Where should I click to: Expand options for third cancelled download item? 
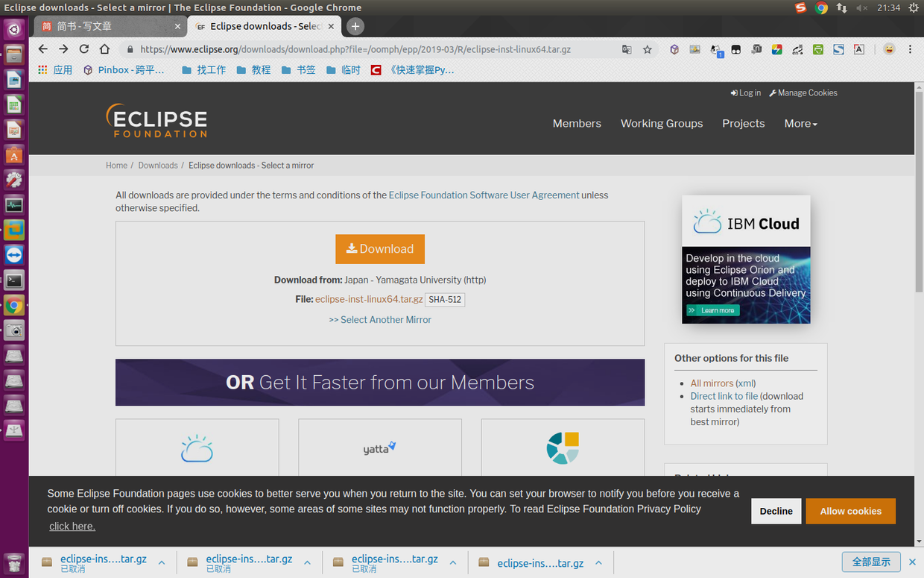(453, 563)
